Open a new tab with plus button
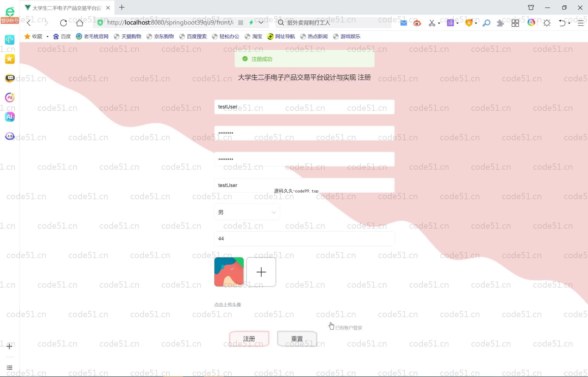Viewport: 588px width, 377px height. point(122,7)
